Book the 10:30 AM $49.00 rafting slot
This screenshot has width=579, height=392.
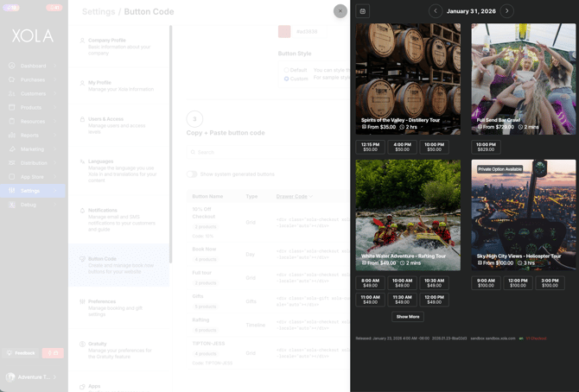(x=434, y=282)
